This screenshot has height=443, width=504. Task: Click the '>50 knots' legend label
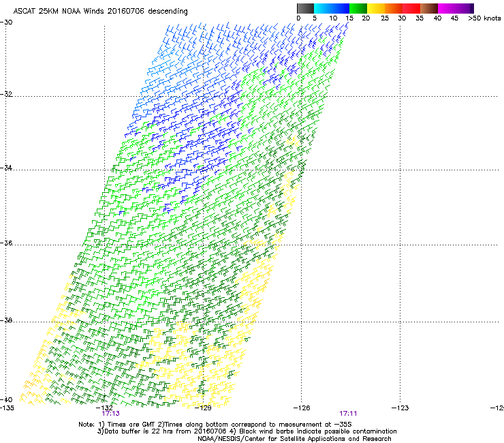click(x=484, y=18)
